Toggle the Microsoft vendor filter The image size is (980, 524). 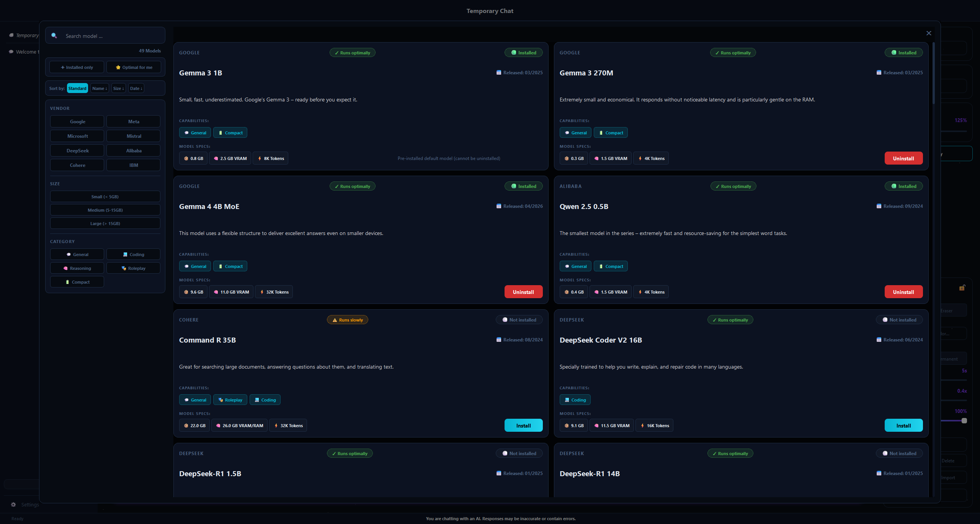click(x=77, y=136)
